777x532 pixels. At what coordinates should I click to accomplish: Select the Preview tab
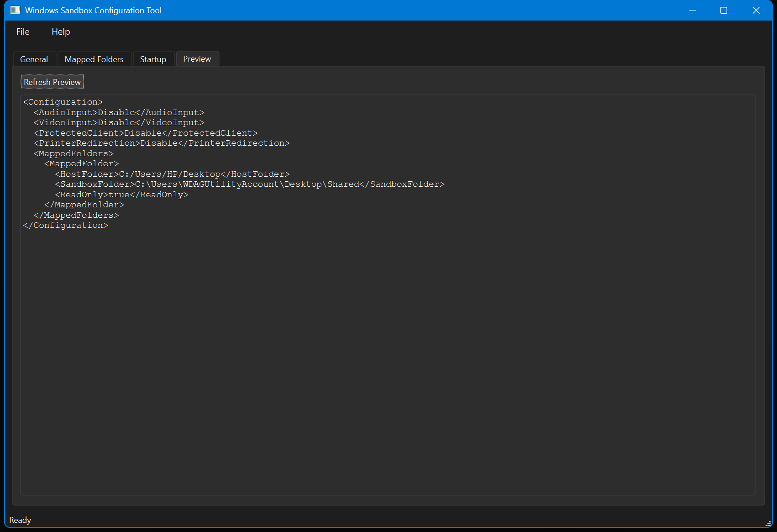tap(197, 59)
